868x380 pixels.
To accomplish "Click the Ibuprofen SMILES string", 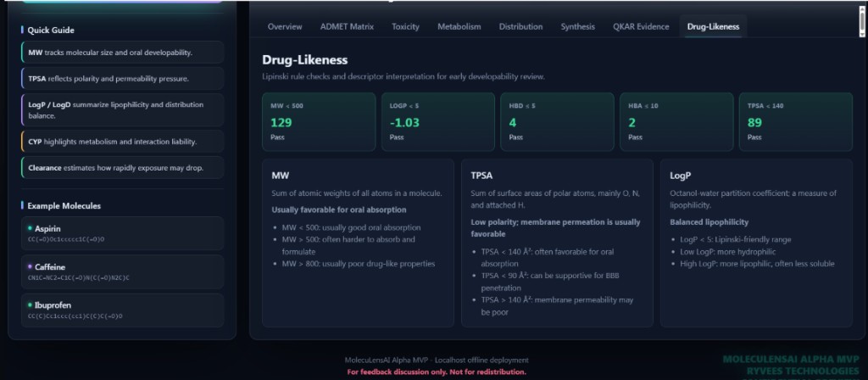I will [75, 316].
